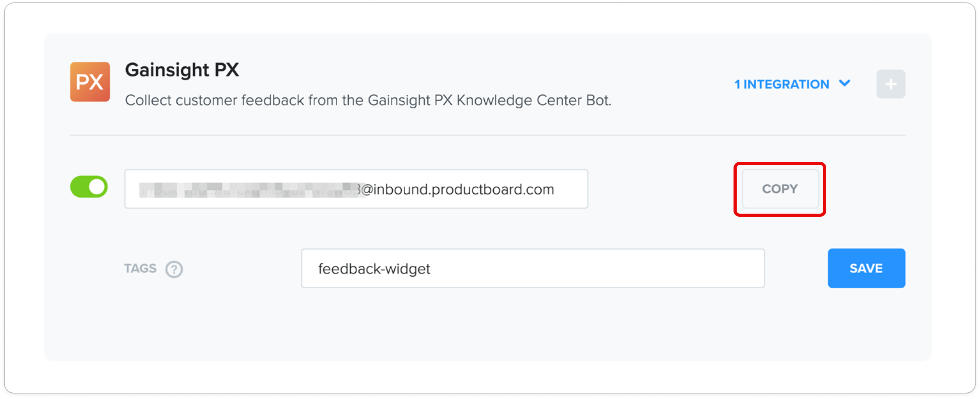Click the @inbound.productboard.com domain text
Image resolution: width=980 pixels, height=399 pixels.
coord(458,190)
